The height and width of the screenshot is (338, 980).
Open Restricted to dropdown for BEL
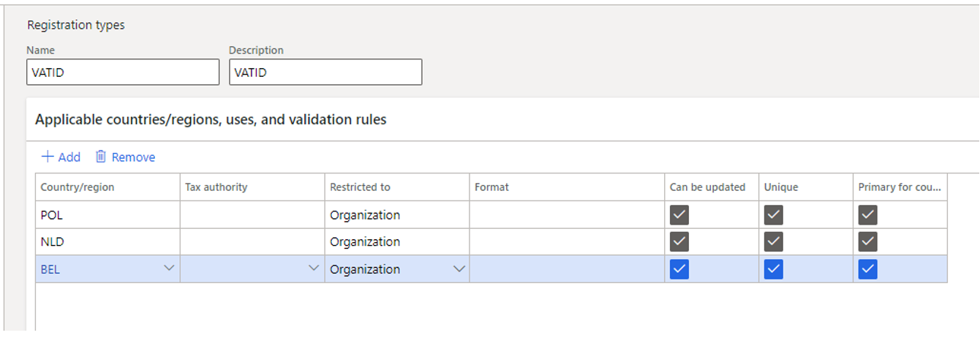[x=459, y=268]
